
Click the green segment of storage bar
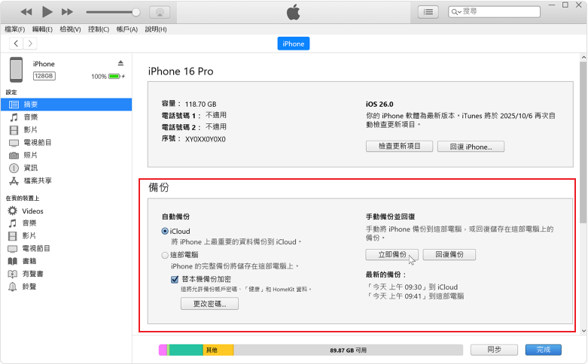point(186,350)
